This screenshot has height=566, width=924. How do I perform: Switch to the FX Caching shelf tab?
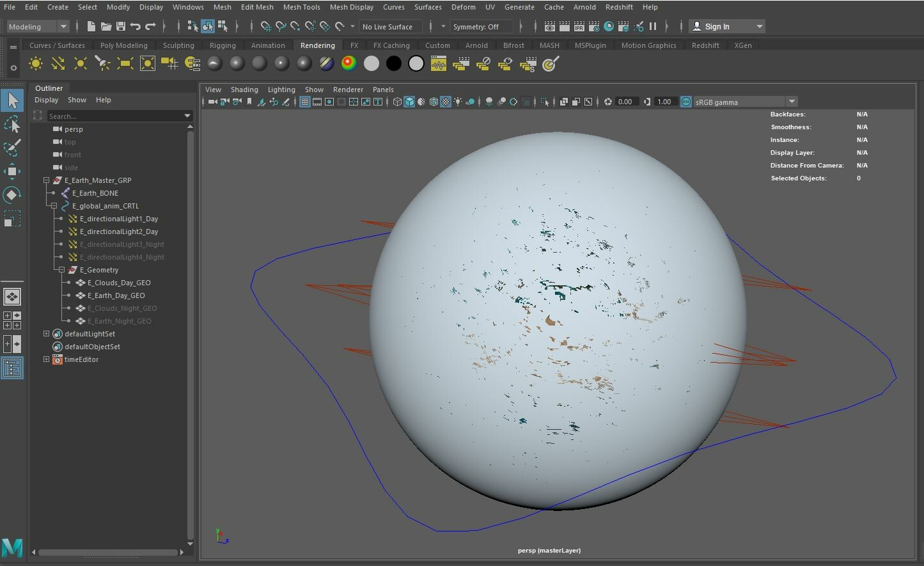392,45
